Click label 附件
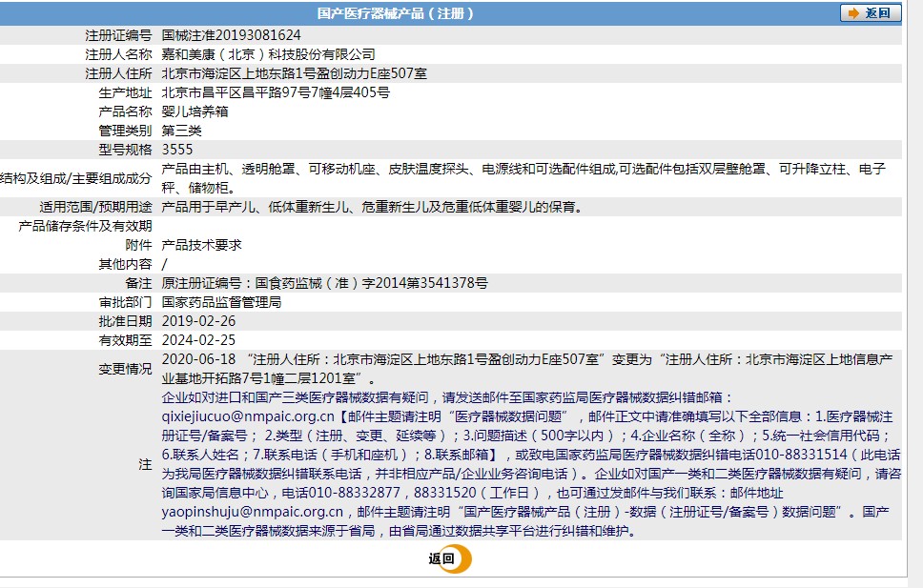The height and width of the screenshot is (588, 923). pos(138,245)
